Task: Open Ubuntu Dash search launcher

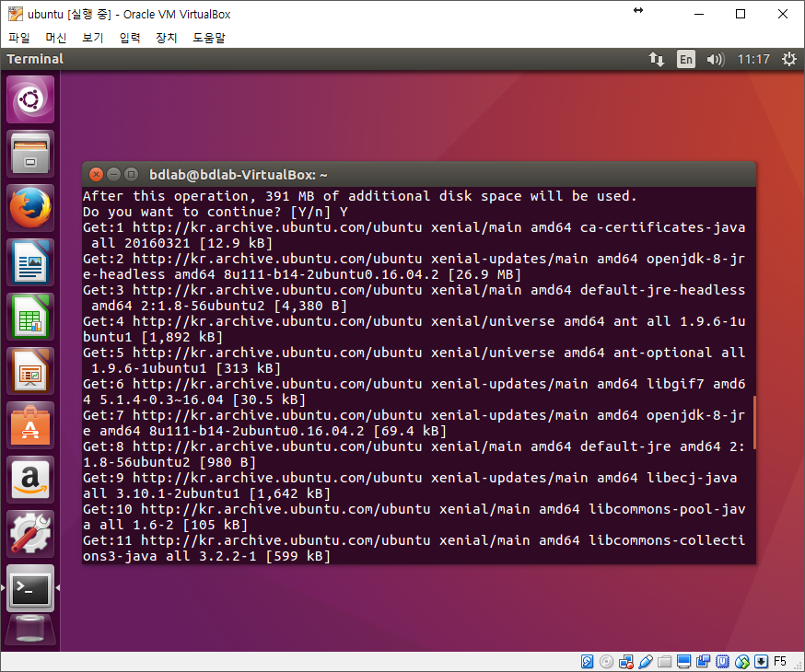Action: tap(30, 99)
